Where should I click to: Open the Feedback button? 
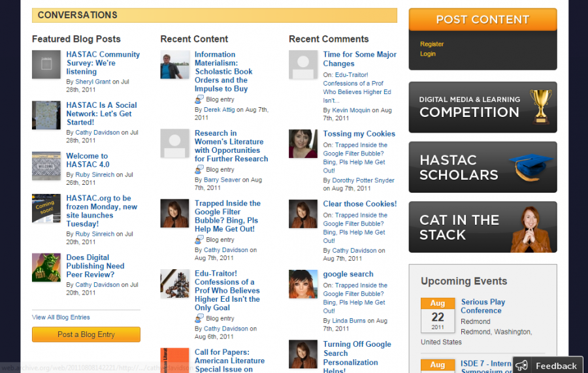click(547, 366)
